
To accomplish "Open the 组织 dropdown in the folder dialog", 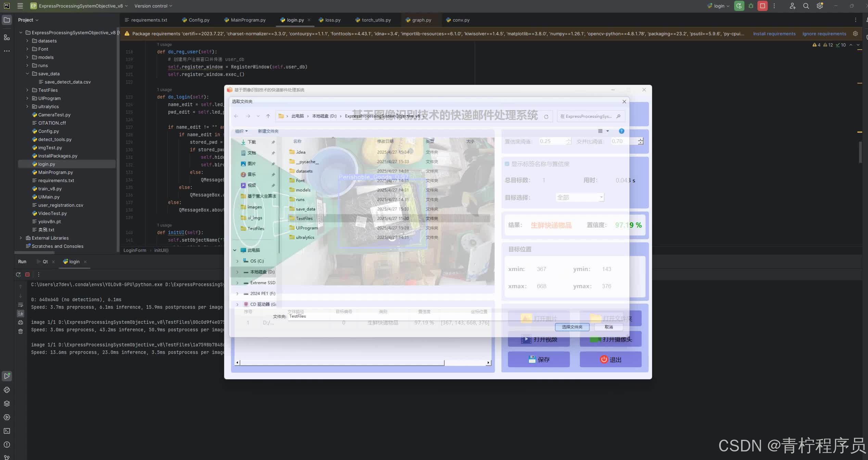I will [241, 131].
